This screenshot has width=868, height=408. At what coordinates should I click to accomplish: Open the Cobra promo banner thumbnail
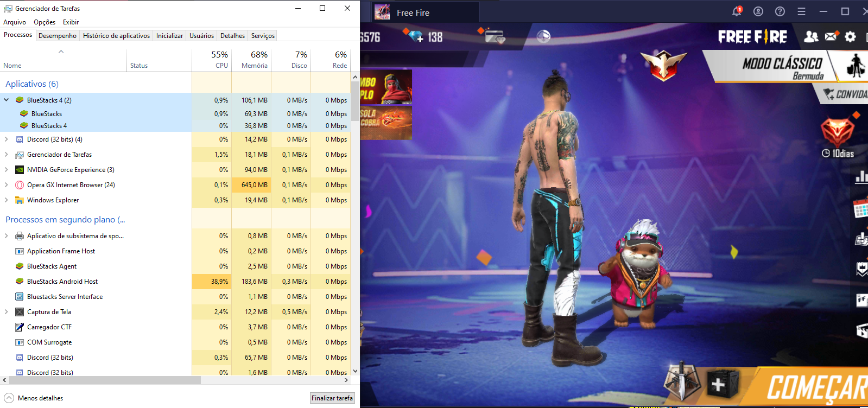pyautogui.click(x=385, y=123)
